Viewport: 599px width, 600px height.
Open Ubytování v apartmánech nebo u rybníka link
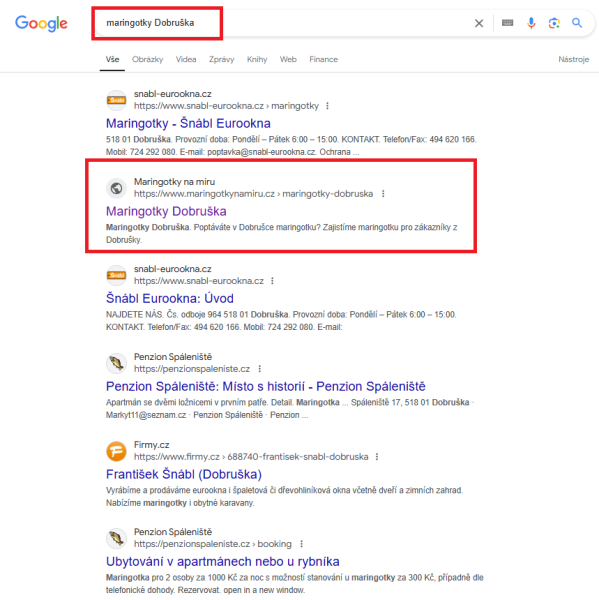click(223, 561)
